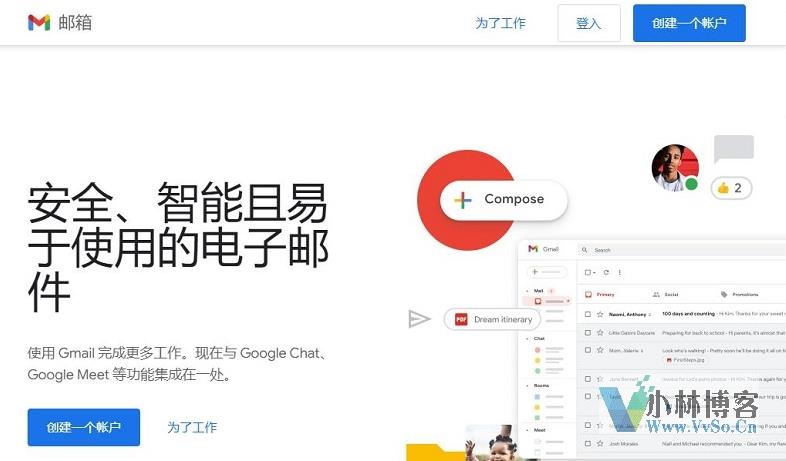Focus the Search field in the inbox mockup
The height and width of the screenshot is (461, 786).
(x=682, y=250)
